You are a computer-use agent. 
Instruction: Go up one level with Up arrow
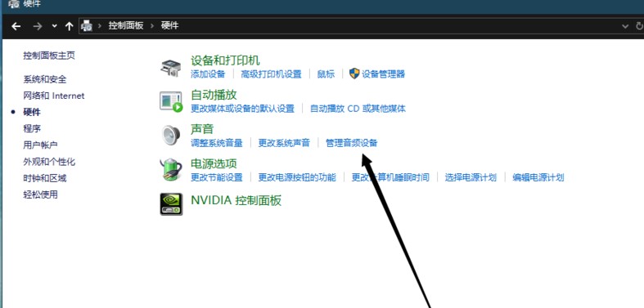69,26
